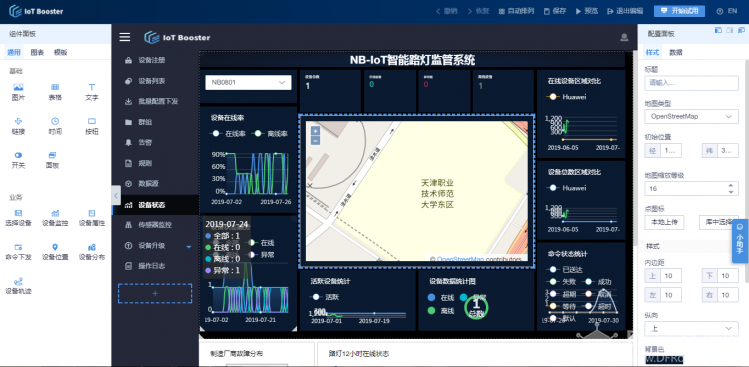Open the user avatar icon
The image size is (749, 367).
(623, 37)
